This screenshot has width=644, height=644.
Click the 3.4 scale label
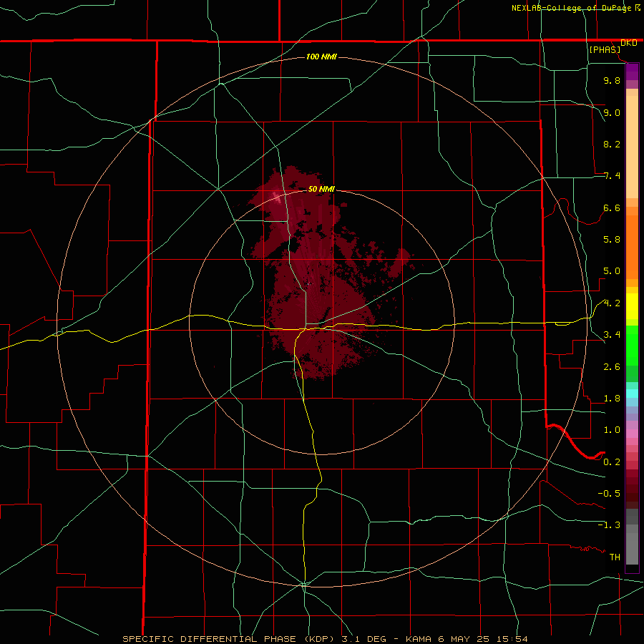(x=612, y=335)
